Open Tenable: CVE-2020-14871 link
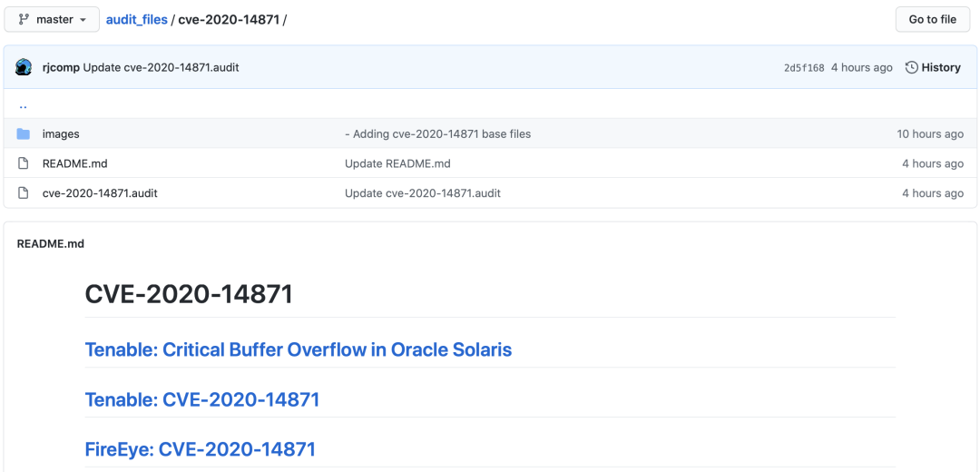This screenshot has width=980, height=472. pos(201,399)
